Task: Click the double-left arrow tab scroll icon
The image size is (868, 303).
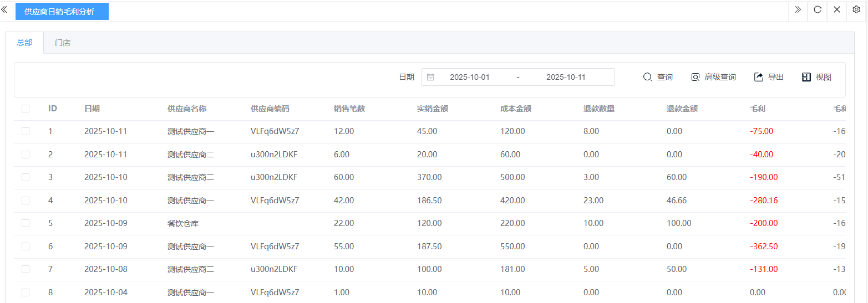Action: (x=4, y=10)
